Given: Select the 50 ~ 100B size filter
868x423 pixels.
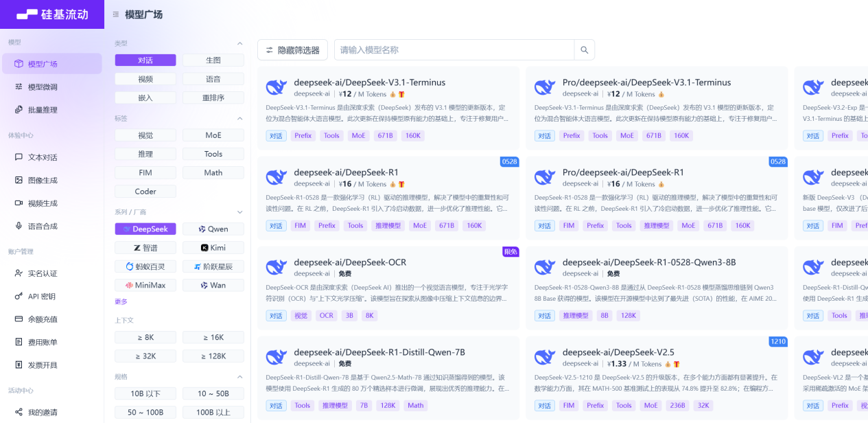Looking at the screenshot, I should pyautogui.click(x=145, y=412).
